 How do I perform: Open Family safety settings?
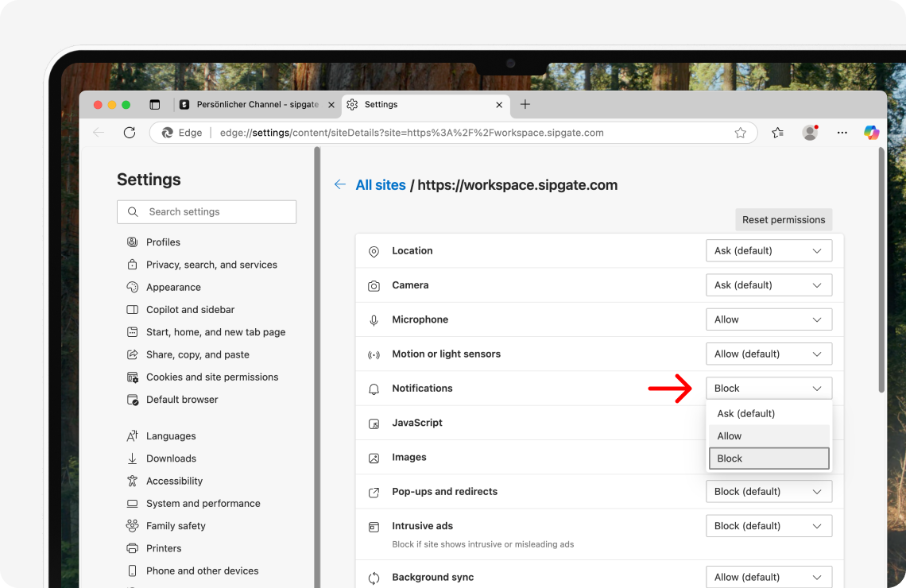click(x=166, y=526)
